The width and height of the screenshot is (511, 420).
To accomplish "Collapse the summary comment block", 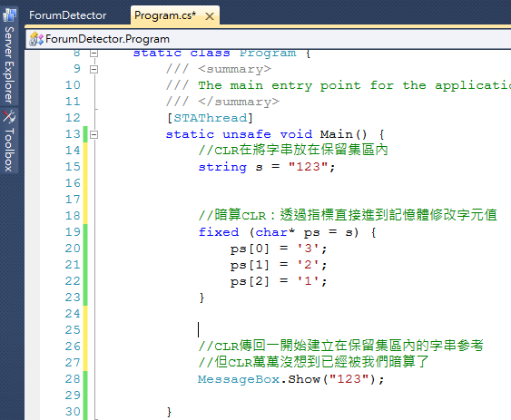I will 93,69.
